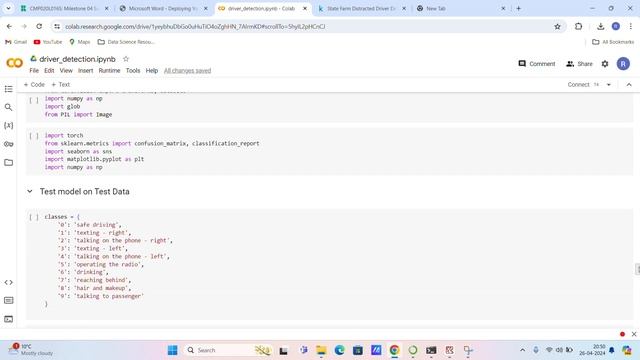Open the command palette icon
Screen dimensions: 640x360
coord(9,300)
